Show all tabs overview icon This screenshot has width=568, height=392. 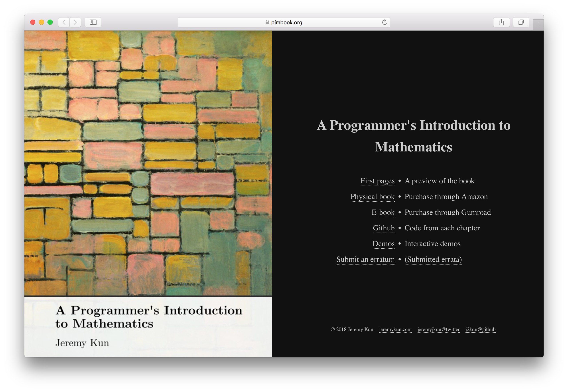pos(521,22)
